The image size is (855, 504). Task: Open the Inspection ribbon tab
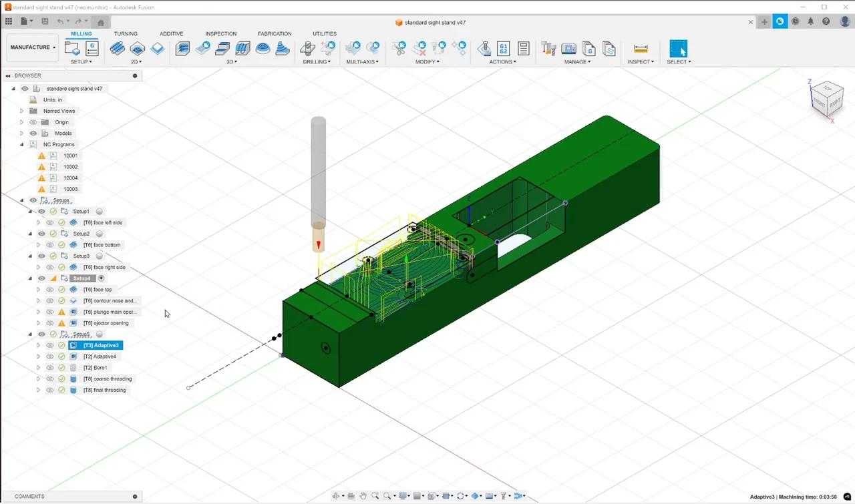pos(220,33)
